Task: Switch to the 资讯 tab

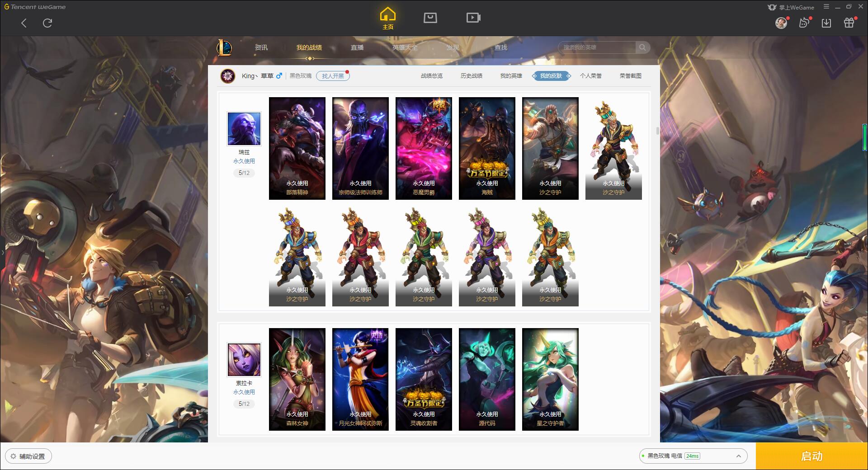Action: [261, 47]
